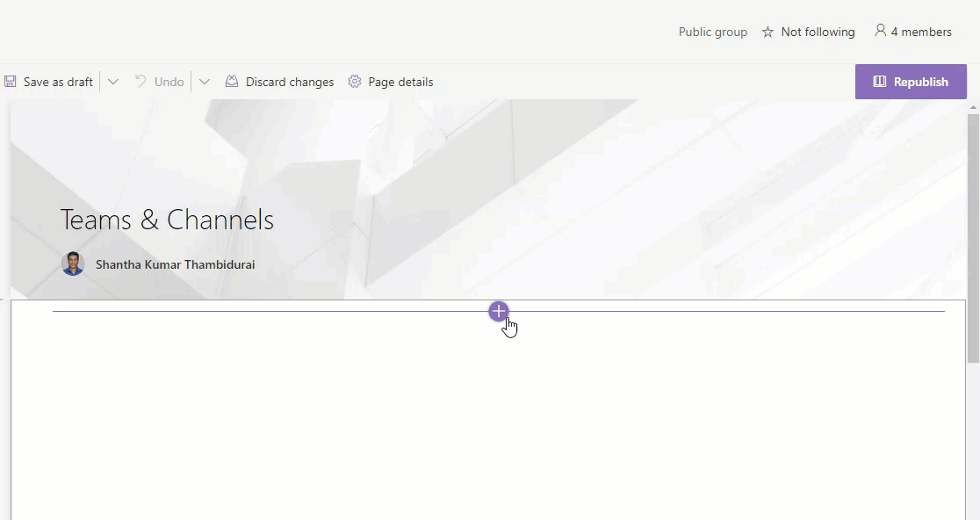Viewport: 980px width, 520px height.
Task: Republish the page
Action: click(x=911, y=81)
